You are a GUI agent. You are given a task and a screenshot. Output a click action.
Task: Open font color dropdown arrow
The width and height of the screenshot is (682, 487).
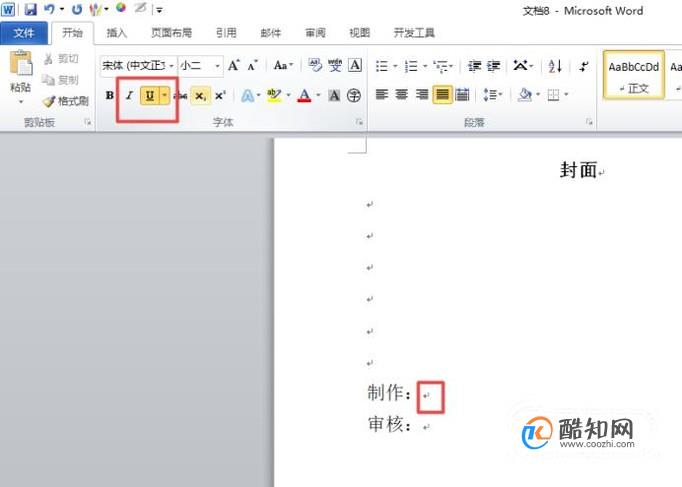(318, 95)
